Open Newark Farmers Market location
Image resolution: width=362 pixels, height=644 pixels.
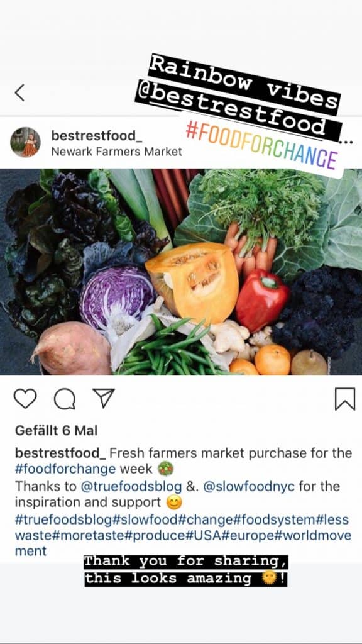pyautogui.click(x=116, y=152)
